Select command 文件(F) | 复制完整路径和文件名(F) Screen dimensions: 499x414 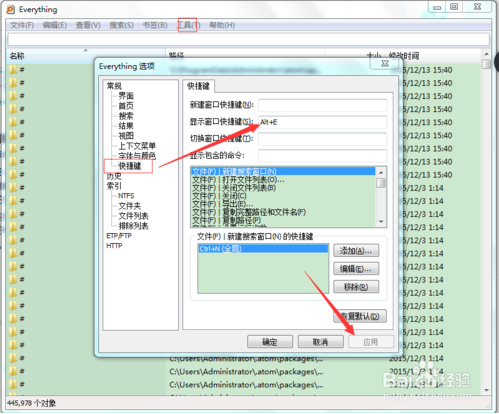[x=283, y=212]
